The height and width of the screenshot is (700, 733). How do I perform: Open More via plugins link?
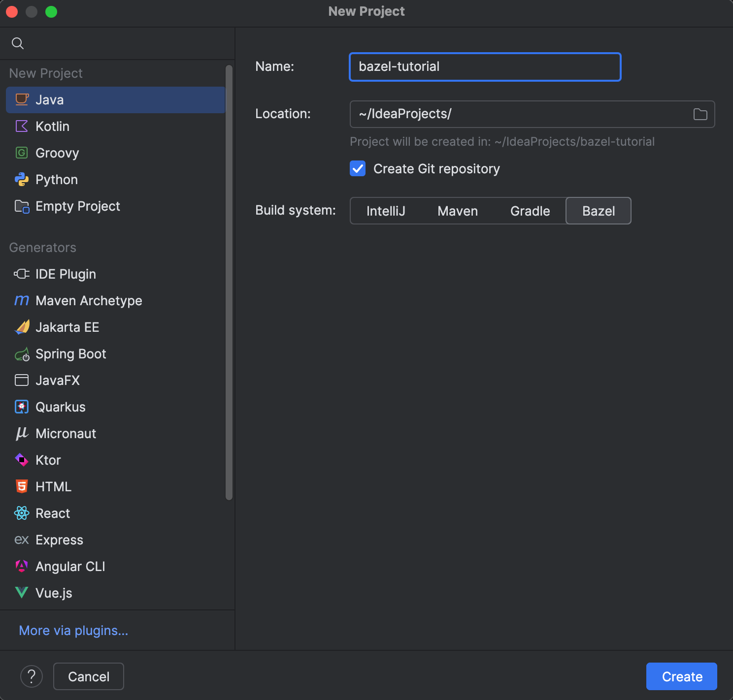(x=73, y=630)
